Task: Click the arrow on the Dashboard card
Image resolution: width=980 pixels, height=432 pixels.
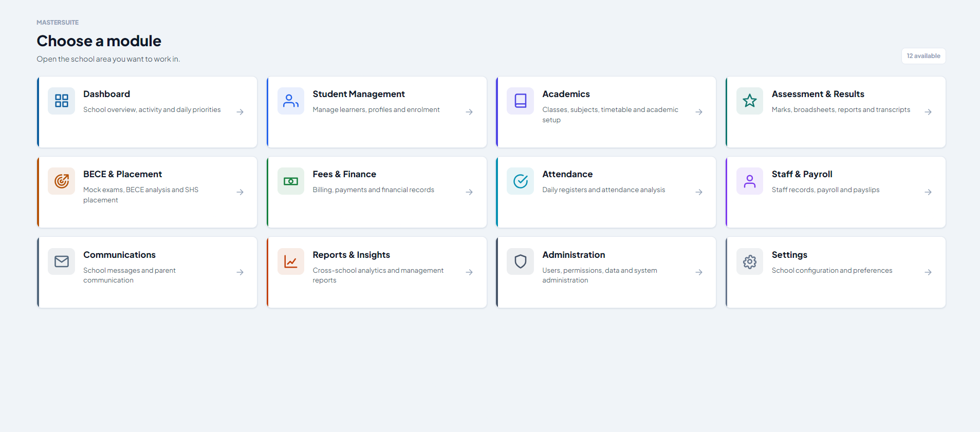Action: click(x=240, y=112)
